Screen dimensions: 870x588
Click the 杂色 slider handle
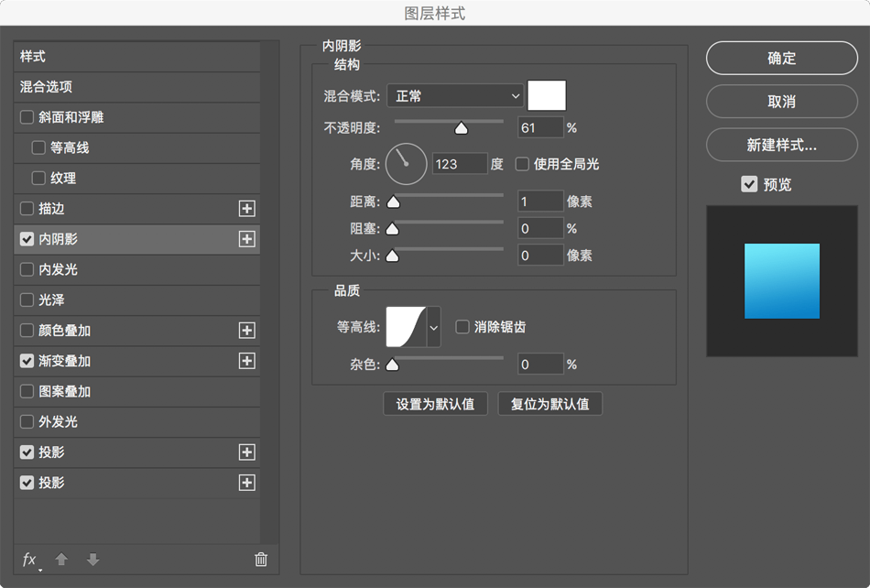(x=392, y=365)
